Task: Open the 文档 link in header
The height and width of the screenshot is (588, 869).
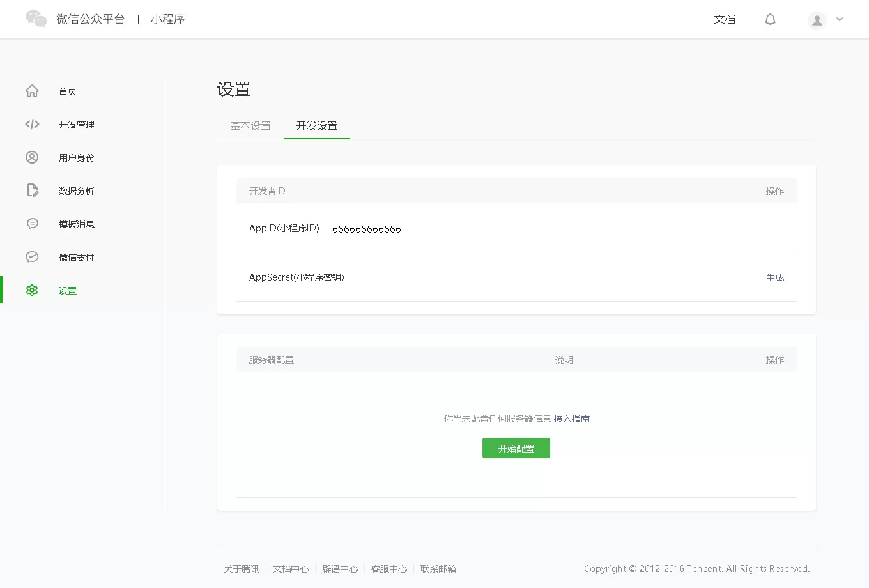Action: (x=725, y=20)
